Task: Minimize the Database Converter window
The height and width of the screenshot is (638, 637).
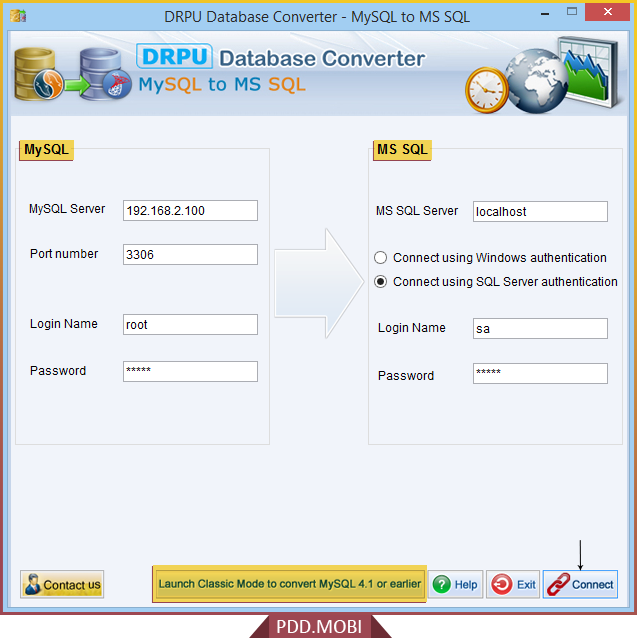Action: point(545,14)
